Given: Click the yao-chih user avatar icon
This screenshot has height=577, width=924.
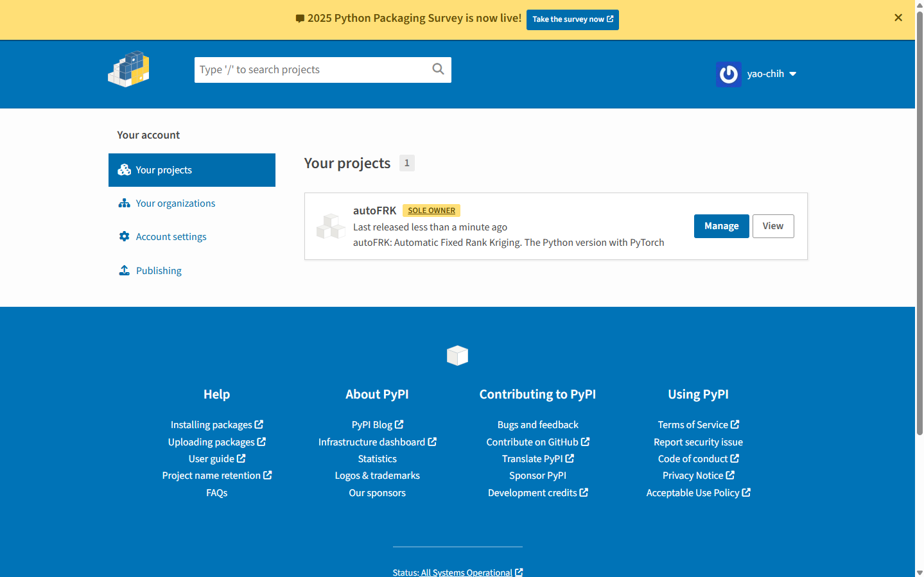Looking at the screenshot, I should pyautogui.click(x=729, y=74).
